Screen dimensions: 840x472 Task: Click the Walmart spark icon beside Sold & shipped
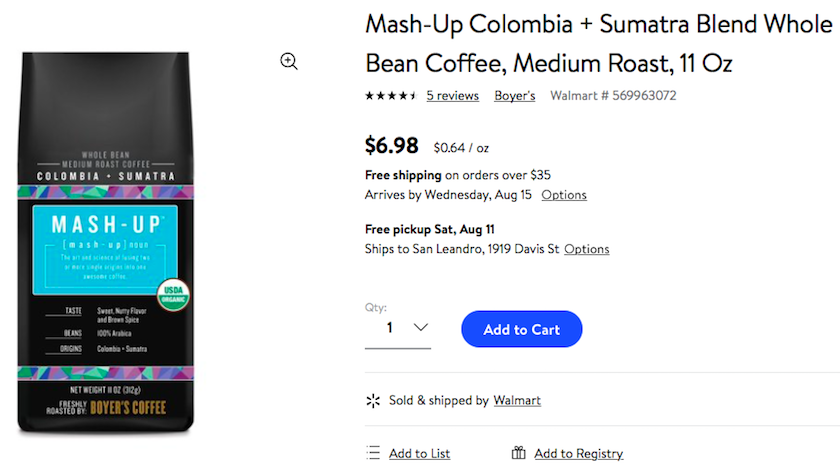373,401
